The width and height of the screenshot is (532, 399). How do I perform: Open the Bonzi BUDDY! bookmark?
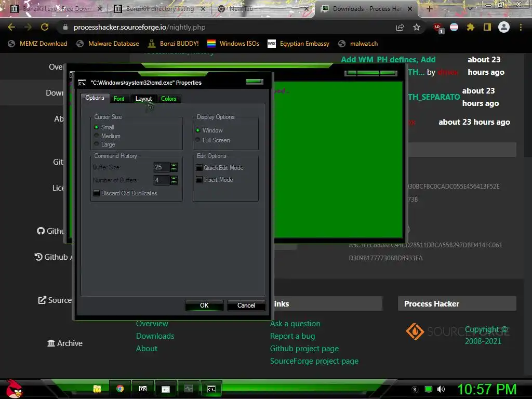pos(174,44)
